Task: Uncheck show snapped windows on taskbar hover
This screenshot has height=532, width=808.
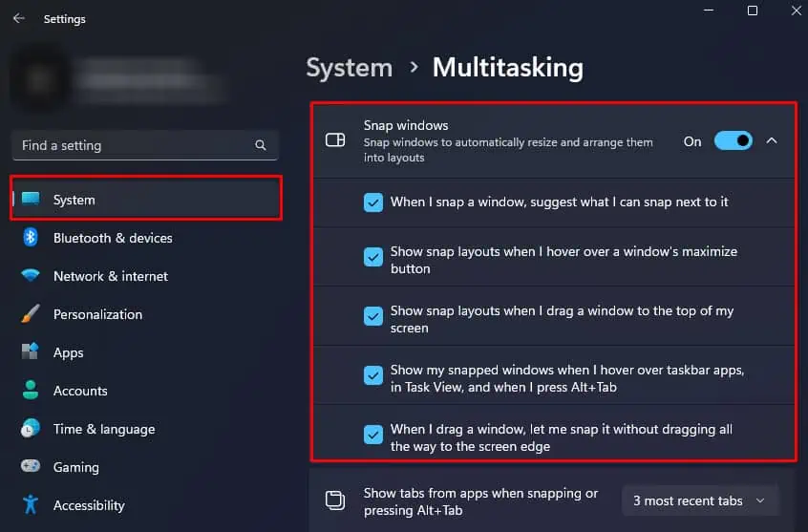Action: tap(373, 375)
